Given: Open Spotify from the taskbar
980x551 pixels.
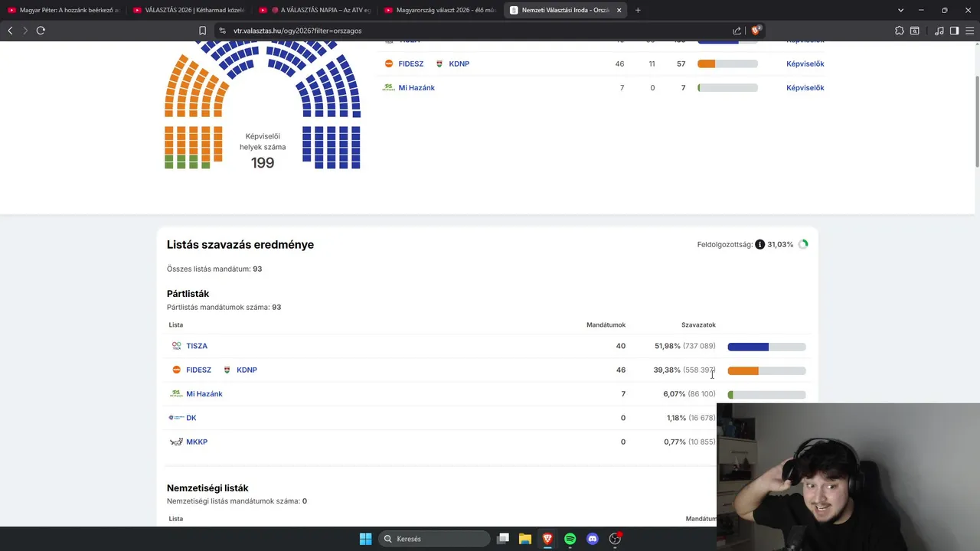Looking at the screenshot, I should pyautogui.click(x=570, y=539).
